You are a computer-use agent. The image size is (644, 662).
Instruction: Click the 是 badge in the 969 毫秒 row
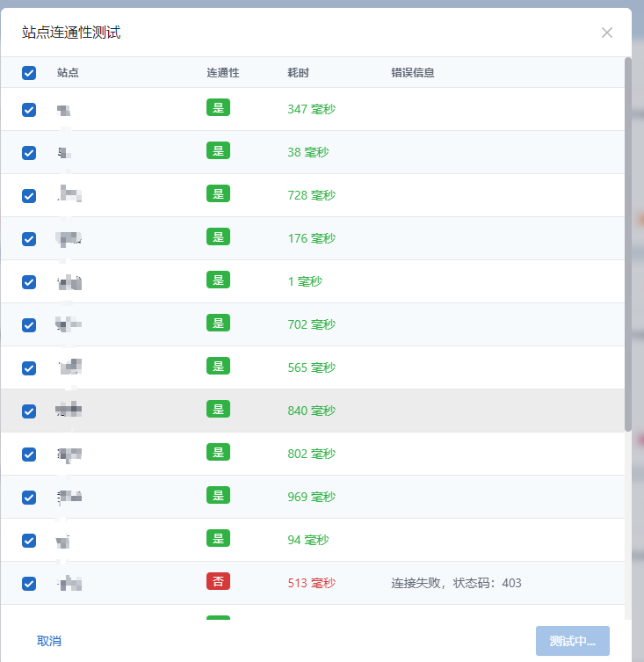[x=218, y=495]
